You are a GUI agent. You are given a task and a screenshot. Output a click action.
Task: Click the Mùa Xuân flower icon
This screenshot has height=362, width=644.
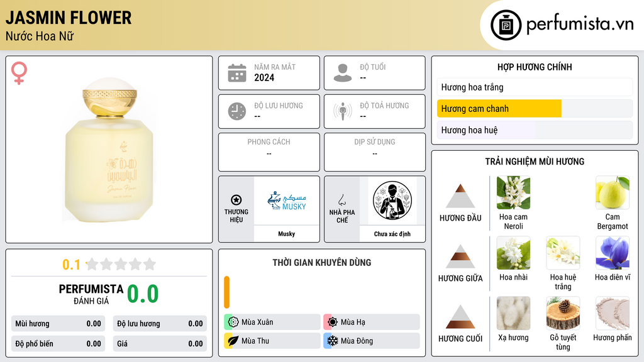pos(233,322)
